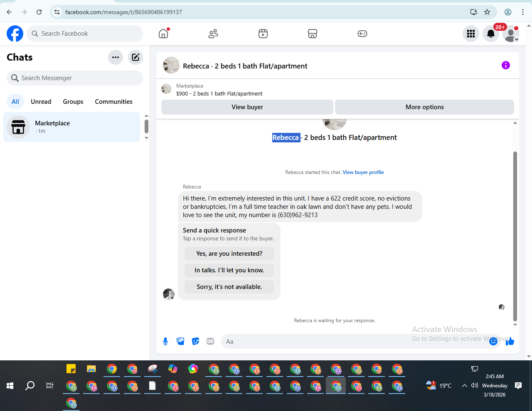Open the account avatar dropdown

point(511,34)
